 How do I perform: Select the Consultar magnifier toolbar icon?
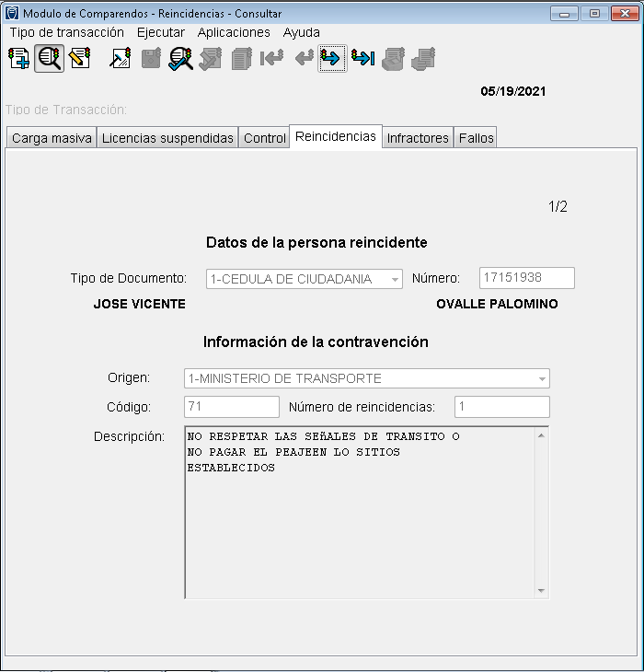tap(49, 59)
